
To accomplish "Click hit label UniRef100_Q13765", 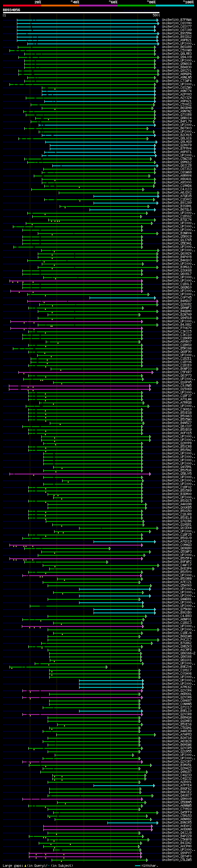I will tap(177, 240).
